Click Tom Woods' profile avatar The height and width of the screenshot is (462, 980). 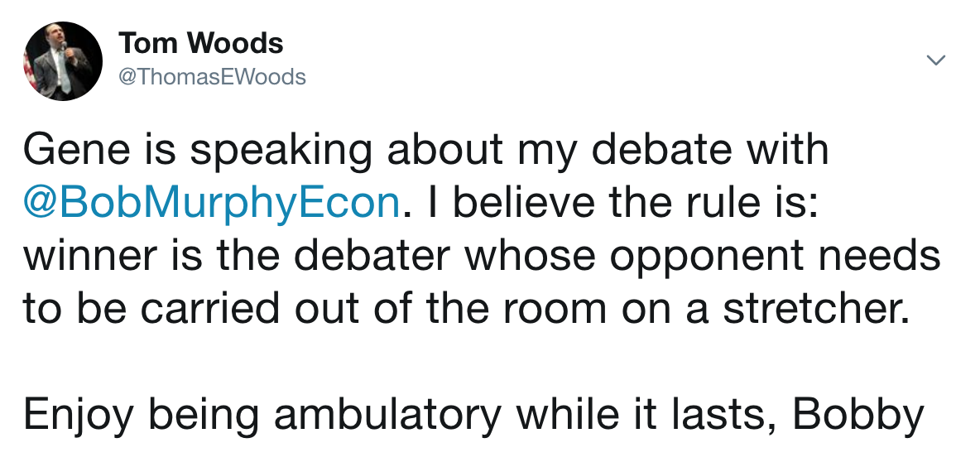(63, 60)
